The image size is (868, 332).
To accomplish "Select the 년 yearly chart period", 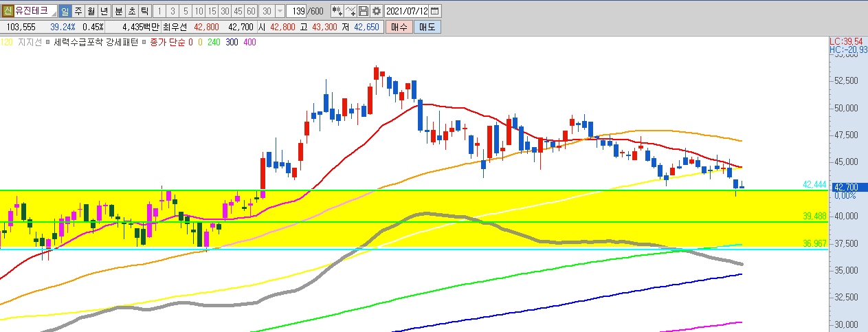I will (103, 11).
